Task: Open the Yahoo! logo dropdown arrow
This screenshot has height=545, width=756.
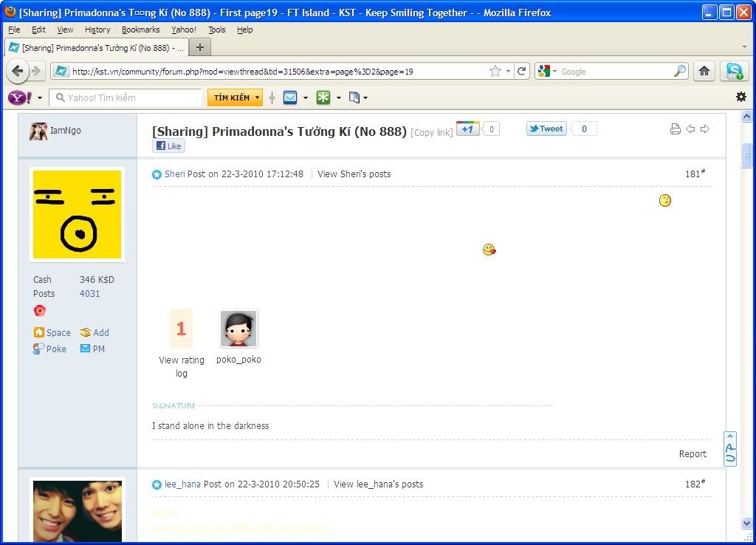Action: point(40,98)
